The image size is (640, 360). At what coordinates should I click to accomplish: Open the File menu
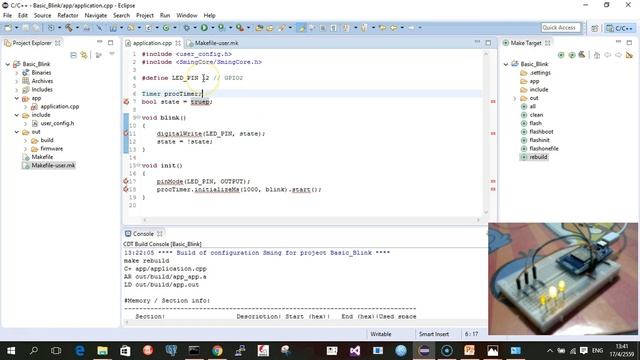point(7,16)
